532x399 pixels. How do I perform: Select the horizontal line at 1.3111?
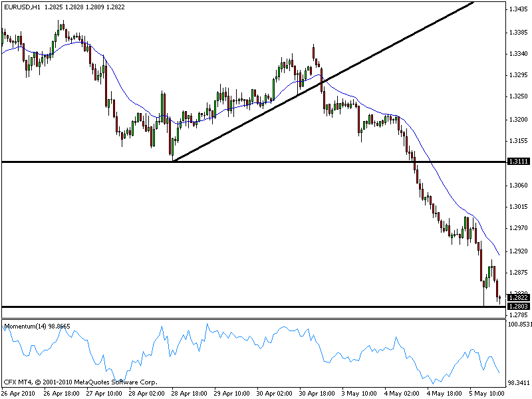point(266,162)
